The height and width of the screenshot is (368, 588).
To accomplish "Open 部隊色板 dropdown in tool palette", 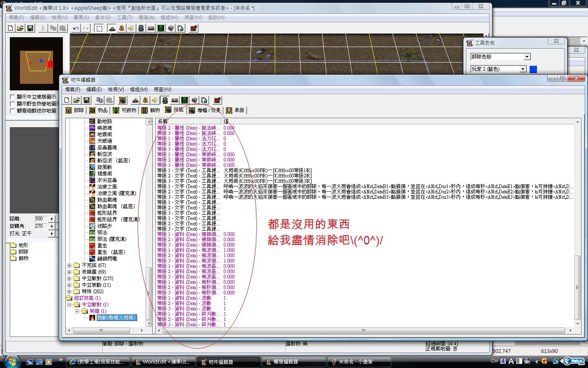I will coord(527,57).
